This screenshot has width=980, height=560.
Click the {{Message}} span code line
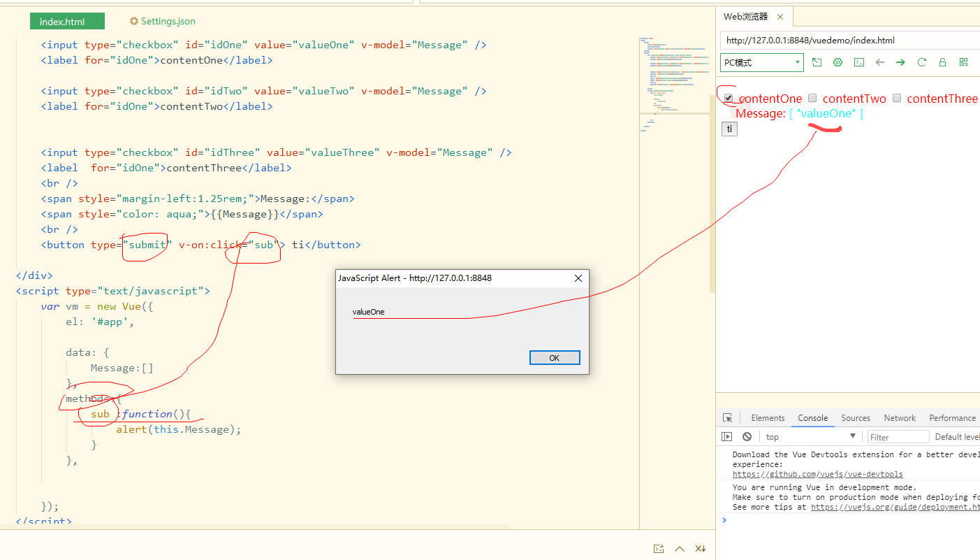[182, 214]
